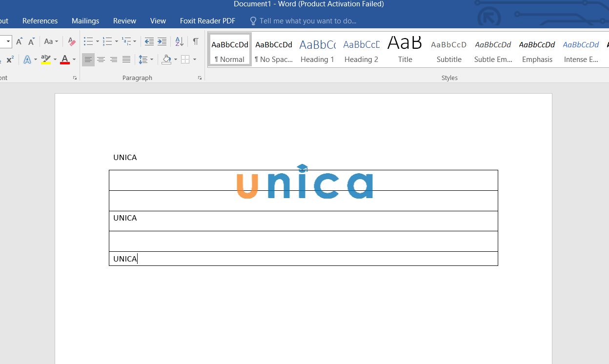
Task: Clear all formatting with the eraser icon
Action: click(x=72, y=41)
